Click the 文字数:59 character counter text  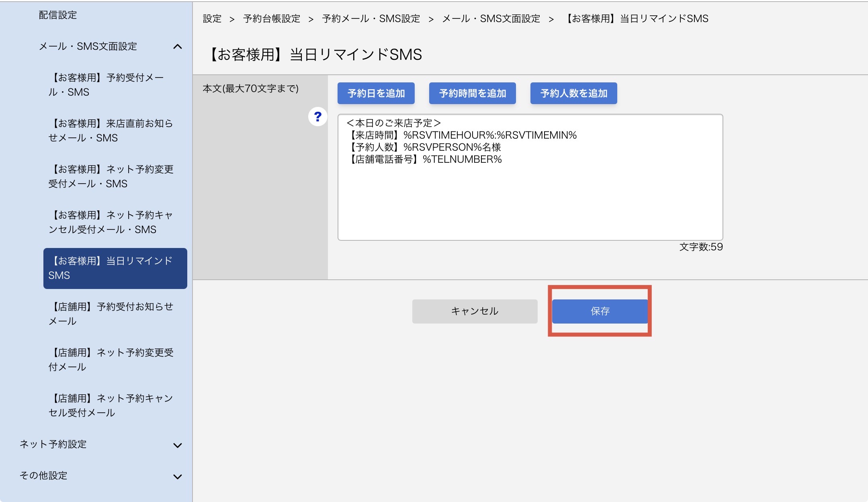[x=701, y=247]
